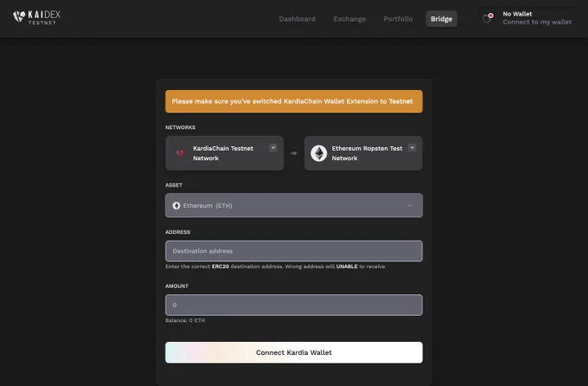Viewport: 588px width, 386px height.
Task: Focus the Destination address input field
Action: click(294, 251)
